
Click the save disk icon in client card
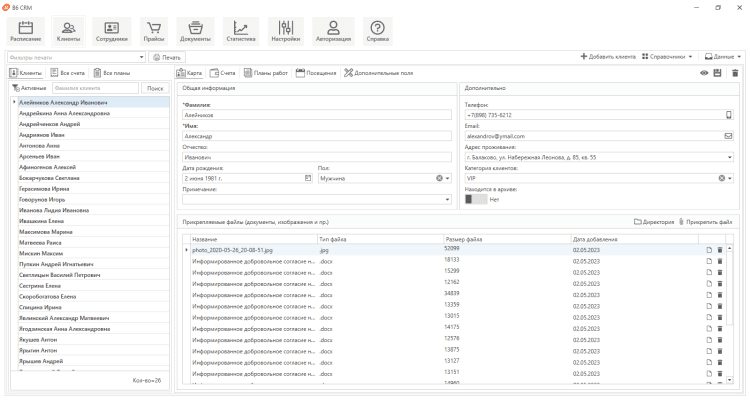[x=718, y=73]
